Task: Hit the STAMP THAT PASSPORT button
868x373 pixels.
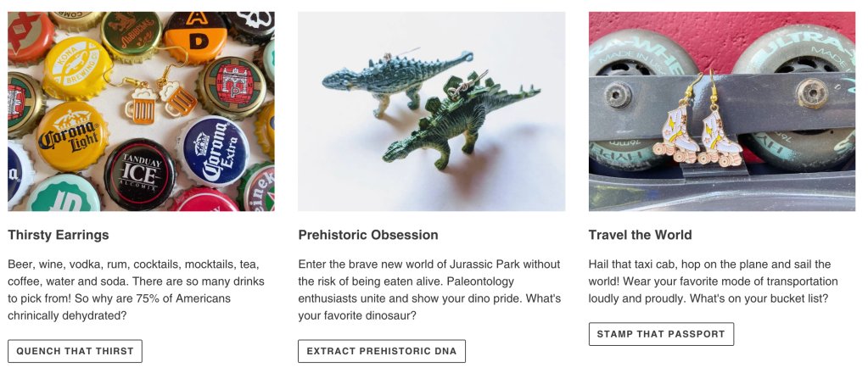Action: [x=661, y=334]
